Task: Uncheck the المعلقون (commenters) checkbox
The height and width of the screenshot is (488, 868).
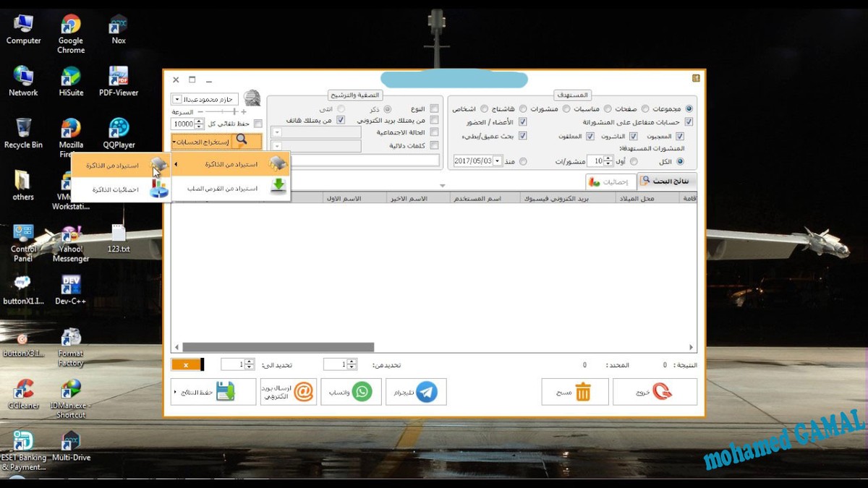Action: pos(590,136)
